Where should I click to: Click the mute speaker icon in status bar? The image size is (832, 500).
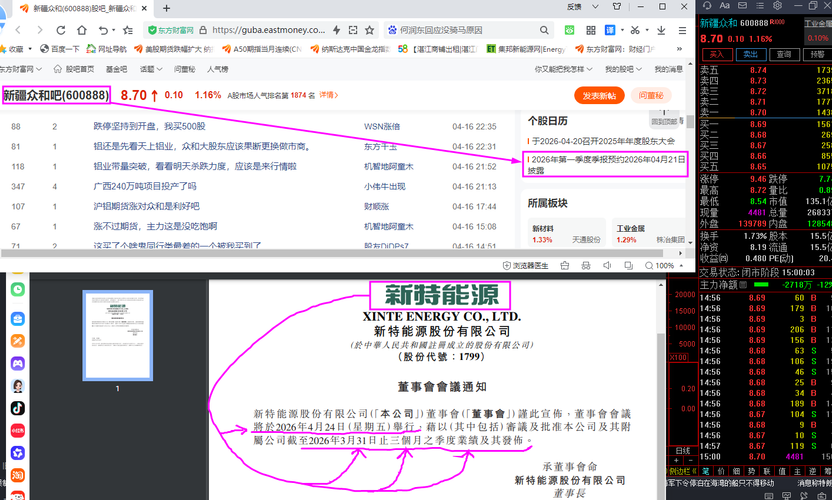pyautogui.click(x=607, y=265)
